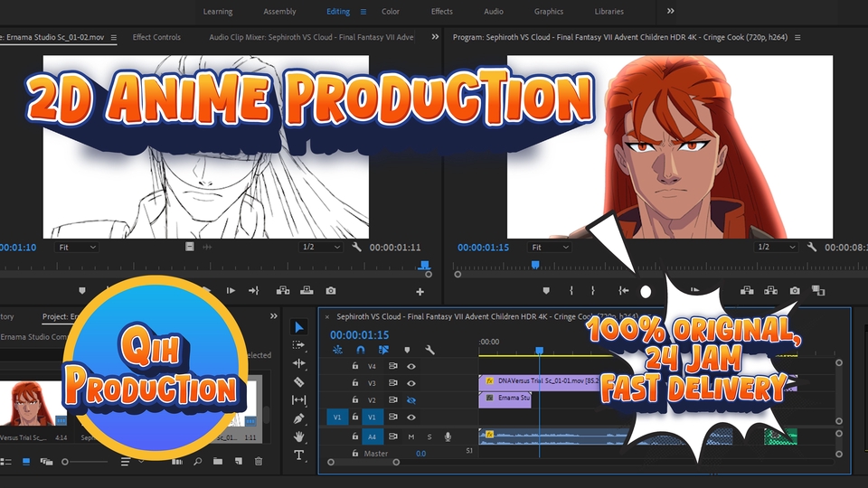Open Editing workspace menu icon
The image size is (868, 488).
click(x=363, y=12)
